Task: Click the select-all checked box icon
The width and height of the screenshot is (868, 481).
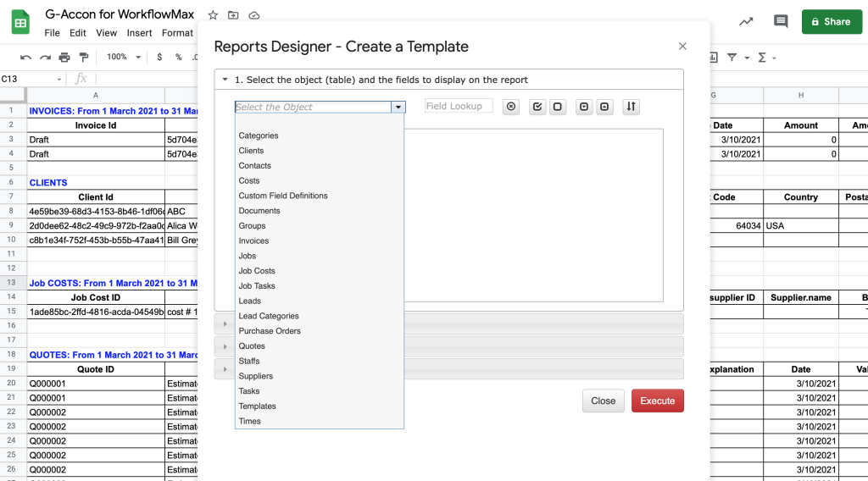Action: (x=537, y=106)
